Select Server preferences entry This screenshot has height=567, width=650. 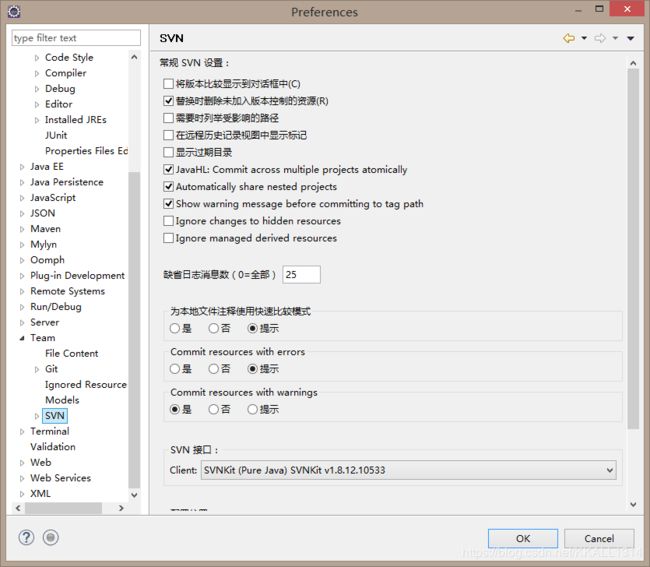pyautogui.click(x=44, y=322)
